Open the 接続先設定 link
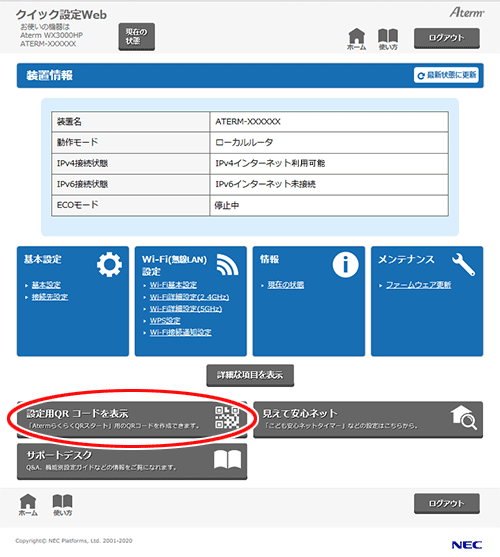The height and width of the screenshot is (557, 500). click(50, 297)
